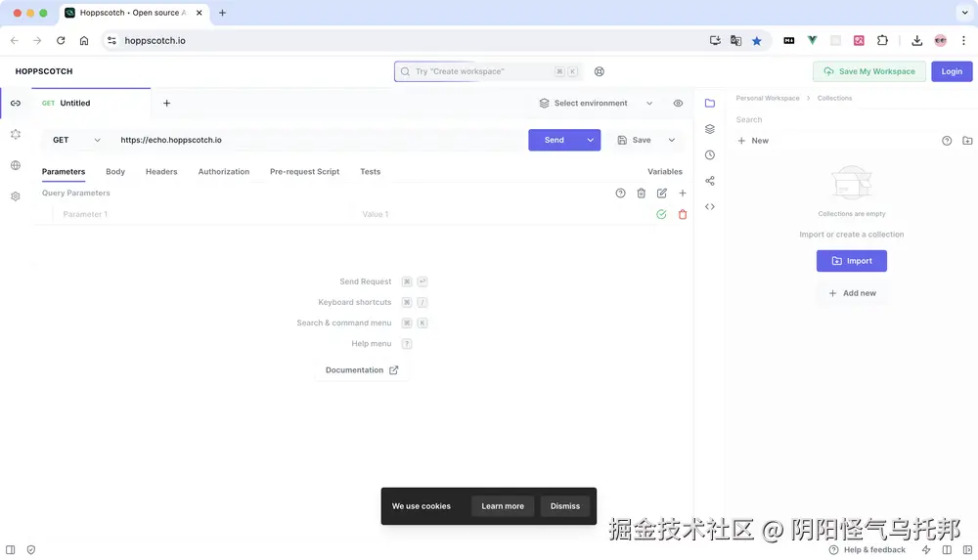This screenshot has width=978, height=560.
Task: Open browser downloads icon
Action: click(916, 40)
